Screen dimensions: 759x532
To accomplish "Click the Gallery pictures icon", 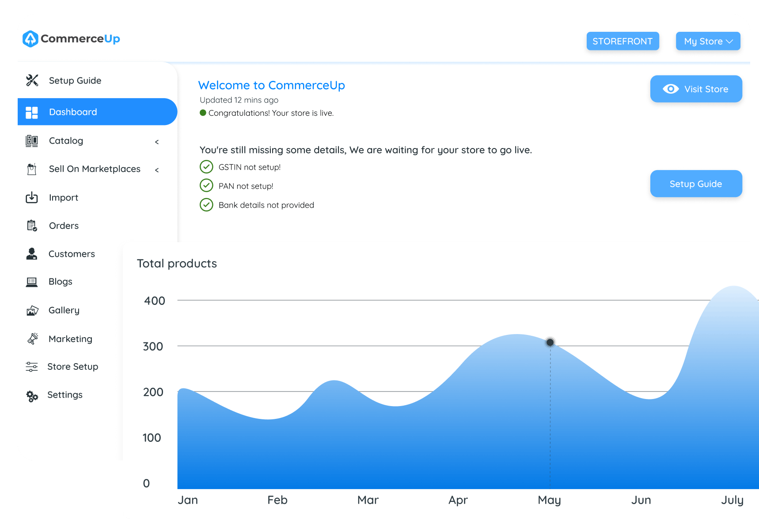I will (32, 311).
